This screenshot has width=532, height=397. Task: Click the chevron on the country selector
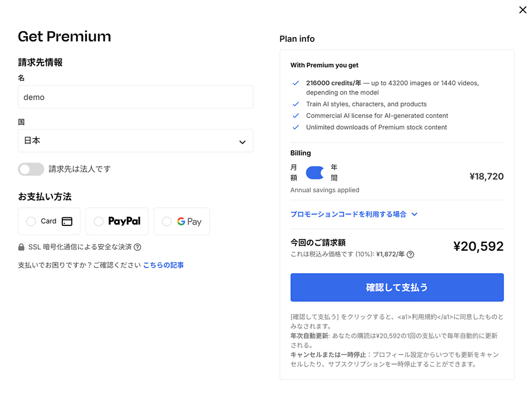point(242,141)
